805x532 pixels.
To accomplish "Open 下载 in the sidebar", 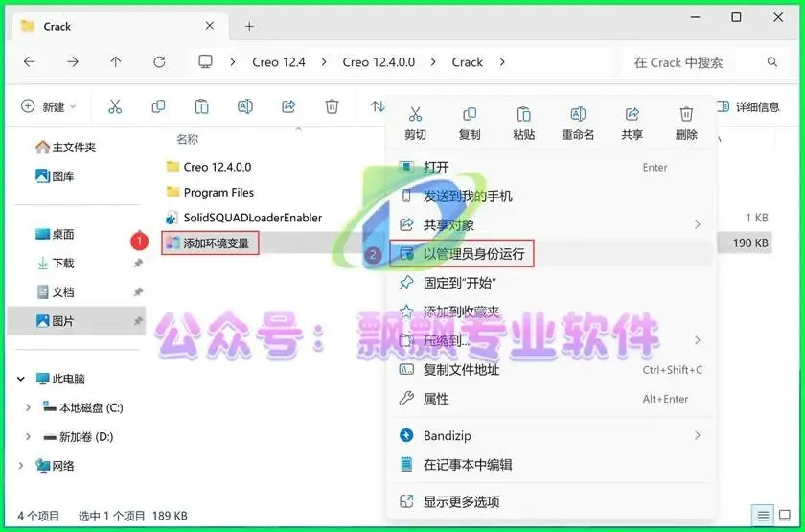I will tap(56, 264).
